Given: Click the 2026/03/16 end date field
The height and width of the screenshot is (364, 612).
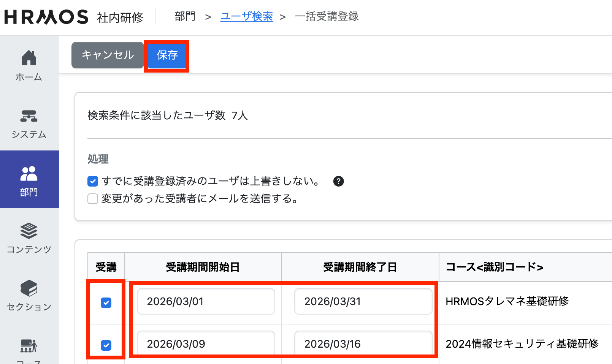Looking at the screenshot, I should click(363, 343).
